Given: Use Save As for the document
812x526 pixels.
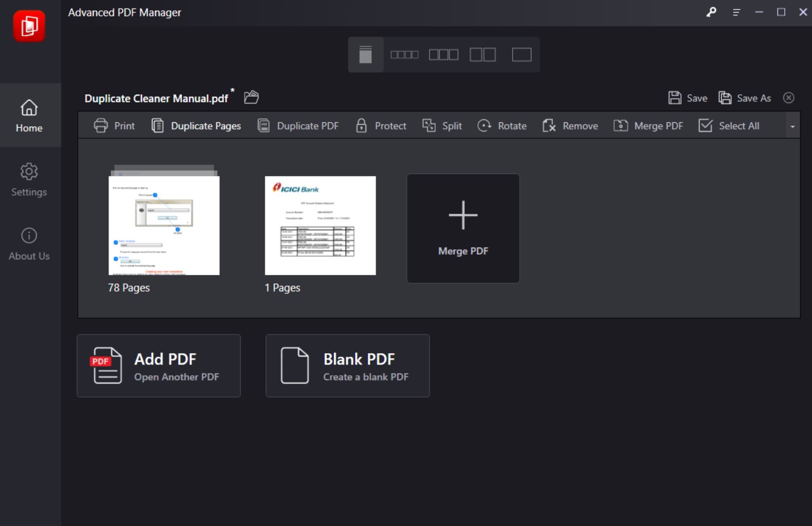Looking at the screenshot, I should click(x=745, y=97).
